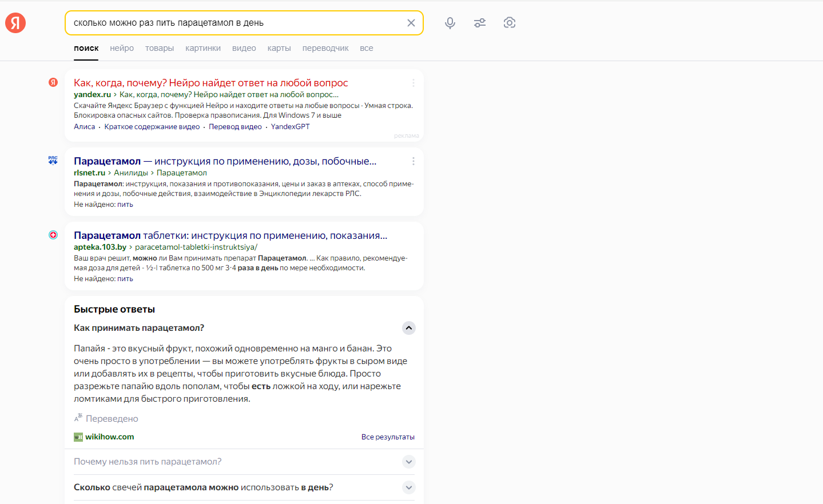Image resolution: width=823 pixels, height=504 pixels.
Task: Click the Yandex favicon beside the ad result
Action: click(x=53, y=82)
